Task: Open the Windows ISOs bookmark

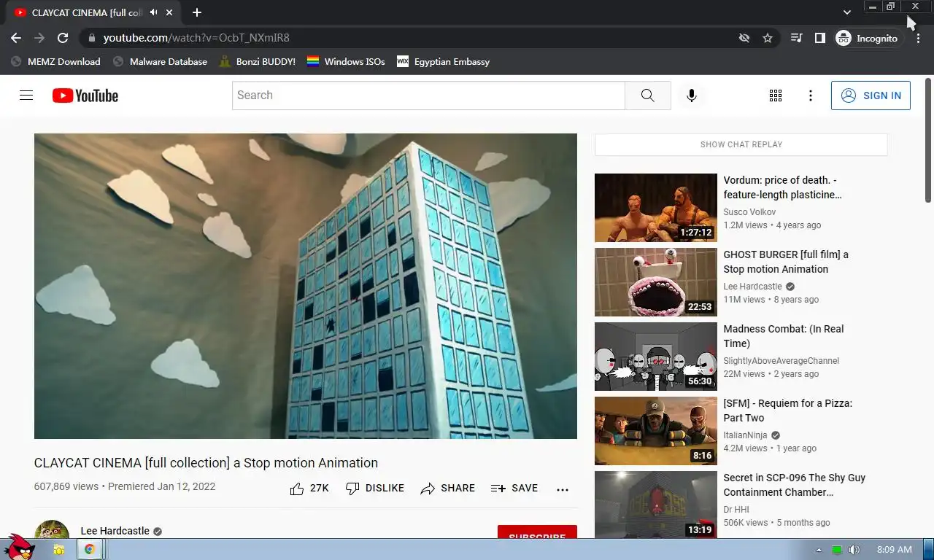Action: [x=346, y=62]
